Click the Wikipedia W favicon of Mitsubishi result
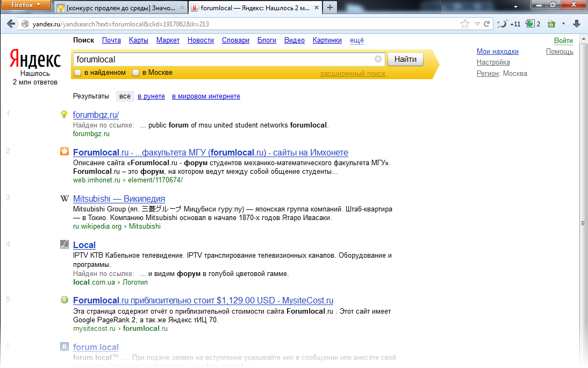The image size is (588, 368). (64, 199)
